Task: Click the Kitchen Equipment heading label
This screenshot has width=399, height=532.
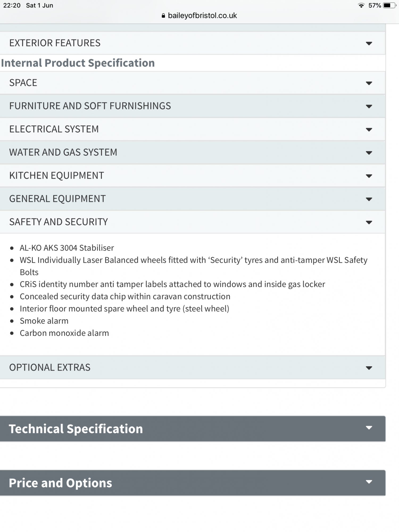Action: click(56, 176)
